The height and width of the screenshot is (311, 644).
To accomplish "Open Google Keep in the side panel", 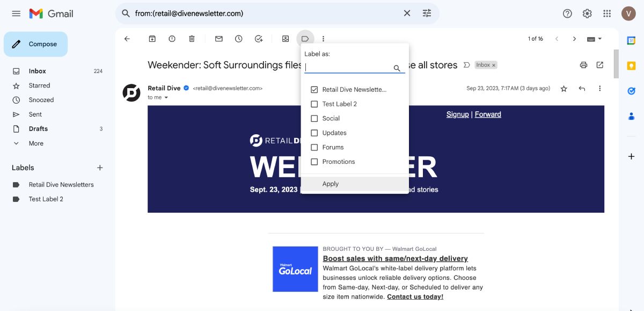I will click(631, 65).
